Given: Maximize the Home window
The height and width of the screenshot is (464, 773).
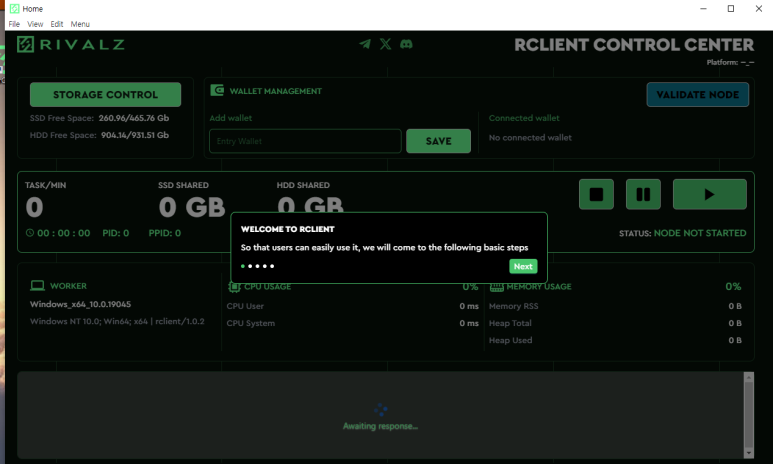Looking at the screenshot, I should (731, 8).
